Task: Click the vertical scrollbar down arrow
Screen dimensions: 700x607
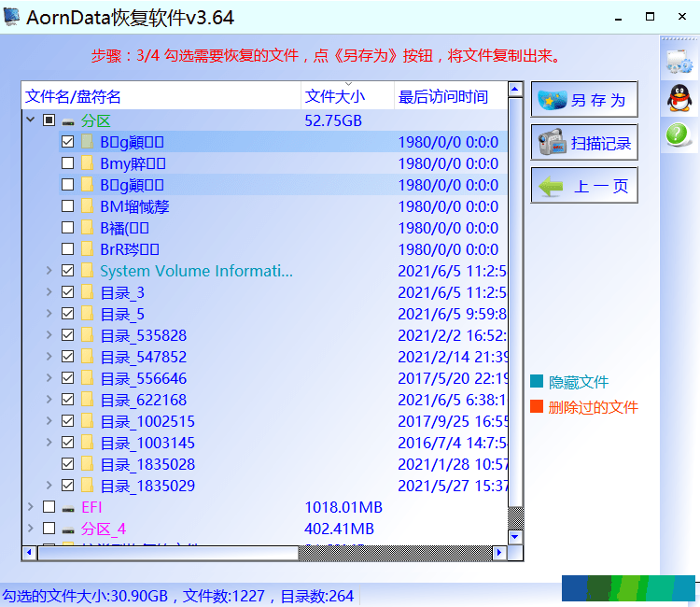Action: [514, 536]
